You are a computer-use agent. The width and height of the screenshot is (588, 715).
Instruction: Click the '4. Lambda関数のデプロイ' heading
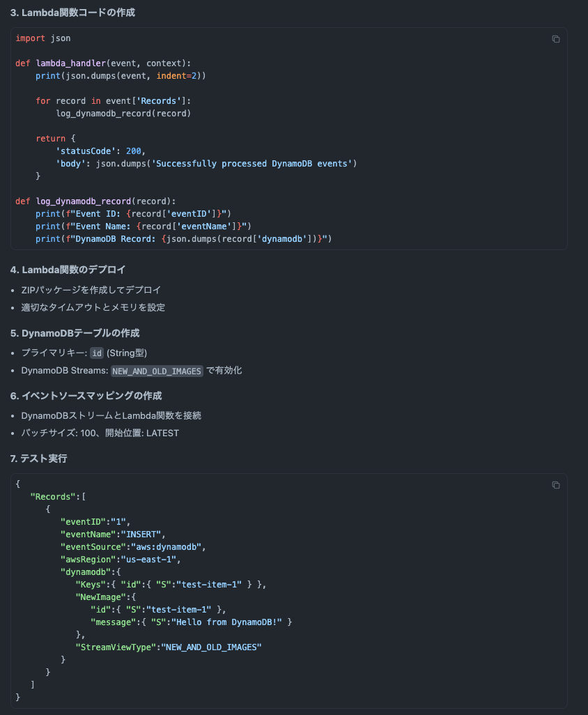(x=68, y=270)
